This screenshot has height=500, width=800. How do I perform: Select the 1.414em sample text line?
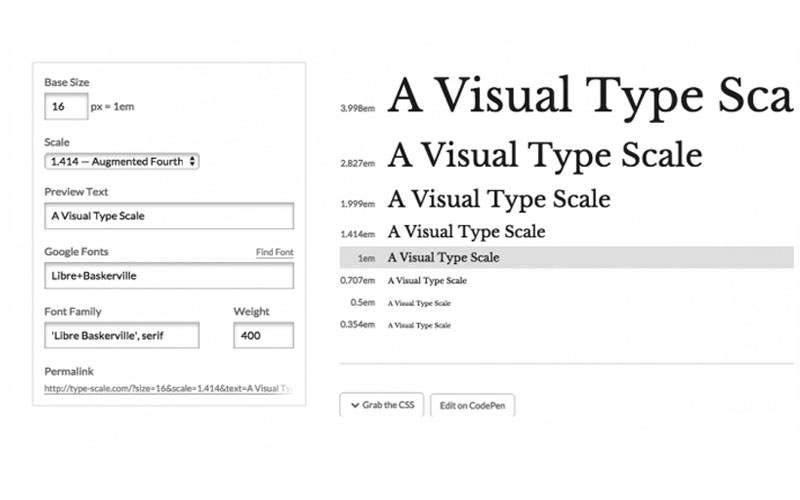tap(466, 232)
